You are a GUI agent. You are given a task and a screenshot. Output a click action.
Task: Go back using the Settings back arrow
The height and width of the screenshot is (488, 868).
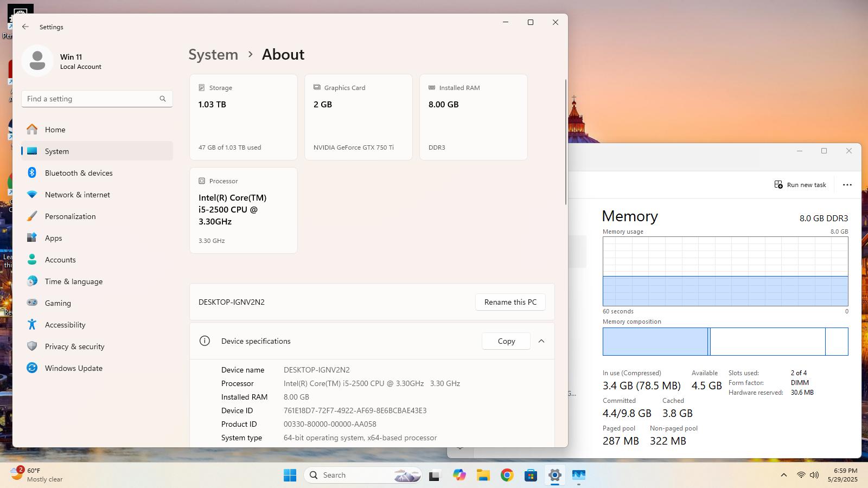tap(25, 27)
